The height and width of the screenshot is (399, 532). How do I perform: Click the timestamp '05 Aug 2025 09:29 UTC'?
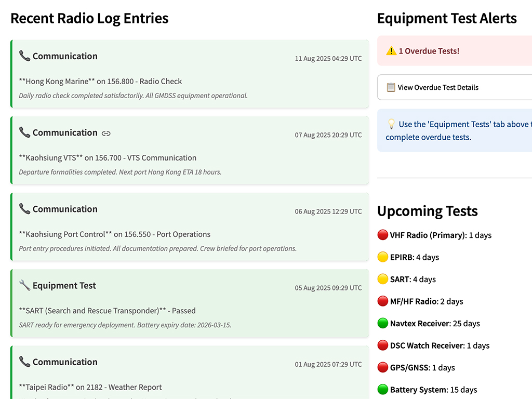point(328,288)
